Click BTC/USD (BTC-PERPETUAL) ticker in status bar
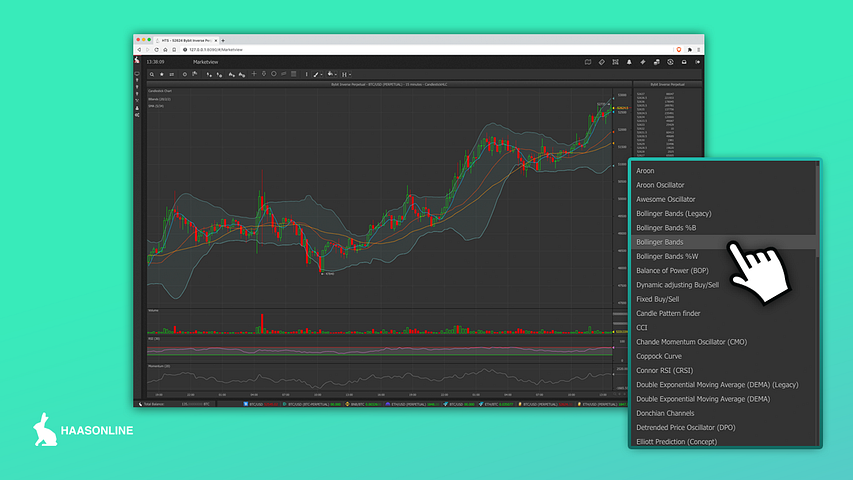Viewport: 853px width, 480px height. [312, 404]
